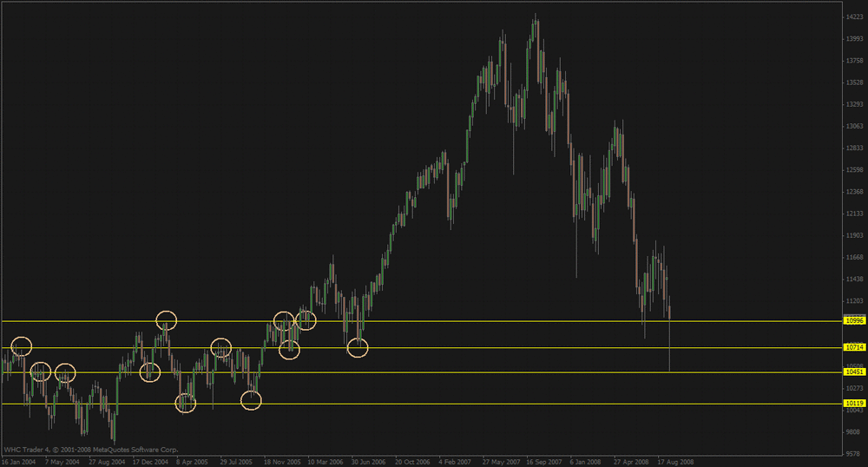Click the 13993 price axis label
Viewport: 868px width, 467px height.
pyautogui.click(x=854, y=39)
